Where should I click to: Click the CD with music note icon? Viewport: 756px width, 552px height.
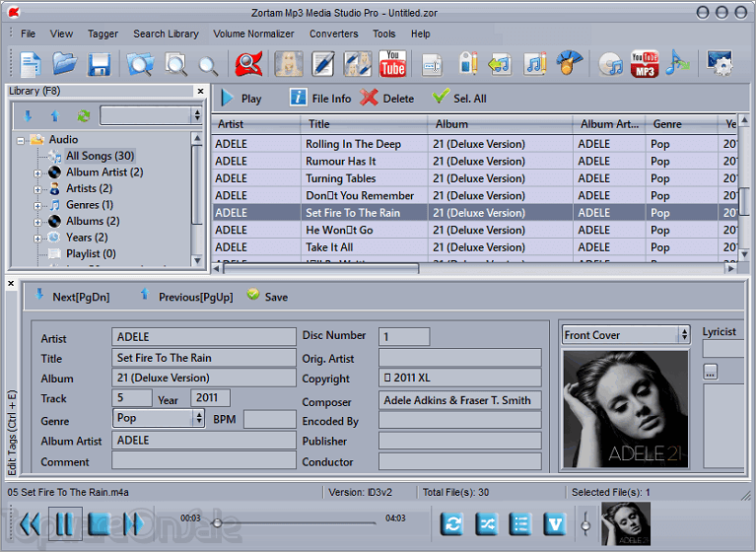(611, 64)
